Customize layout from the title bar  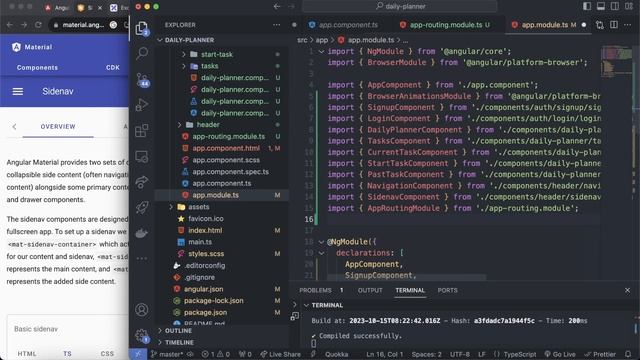tap(629, 6)
